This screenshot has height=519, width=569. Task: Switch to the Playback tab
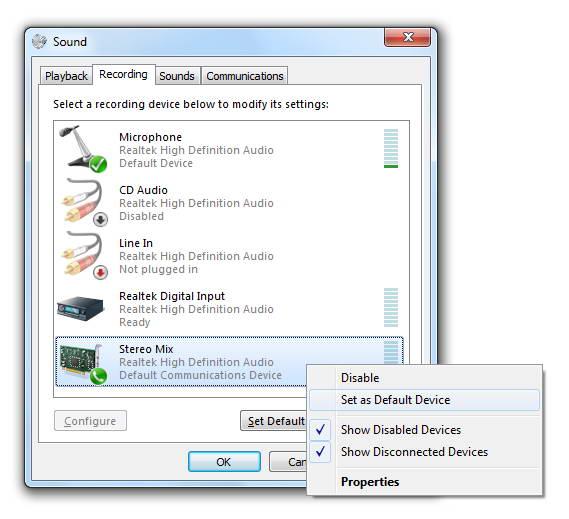tap(66, 76)
